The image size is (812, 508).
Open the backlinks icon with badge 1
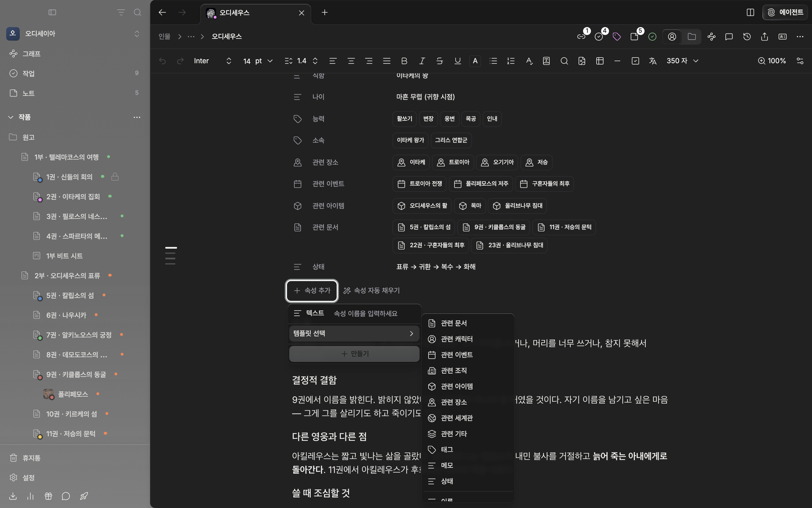click(581, 37)
